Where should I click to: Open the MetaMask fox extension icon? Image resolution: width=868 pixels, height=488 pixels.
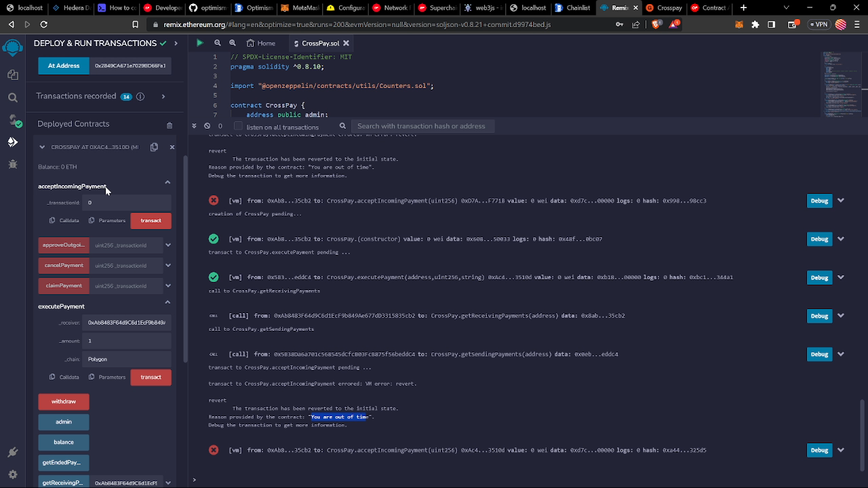(x=740, y=24)
